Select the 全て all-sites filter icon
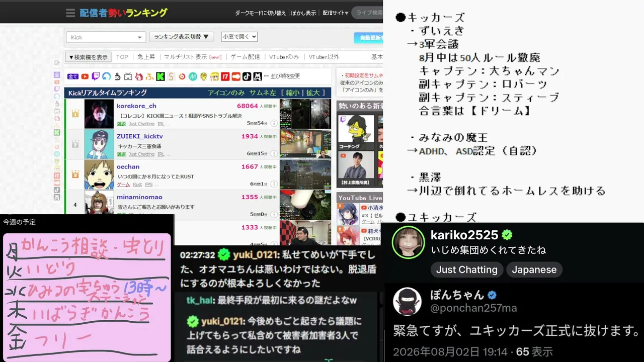 point(73,76)
